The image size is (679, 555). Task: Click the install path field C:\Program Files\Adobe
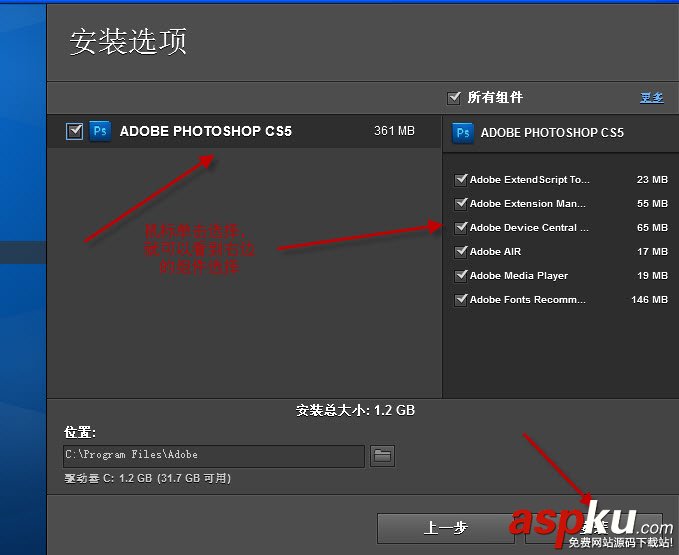coord(214,456)
